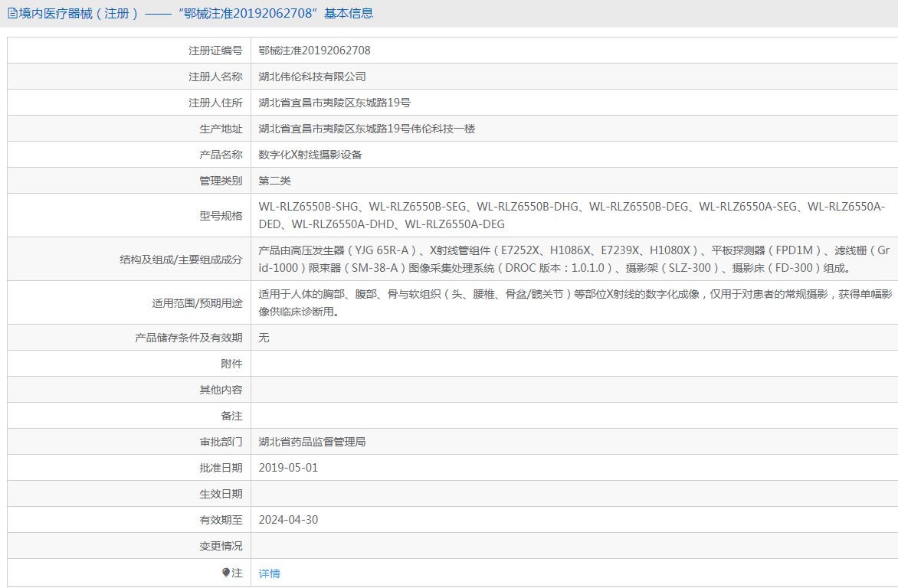Open the 详情 details link

pyautogui.click(x=269, y=573)
